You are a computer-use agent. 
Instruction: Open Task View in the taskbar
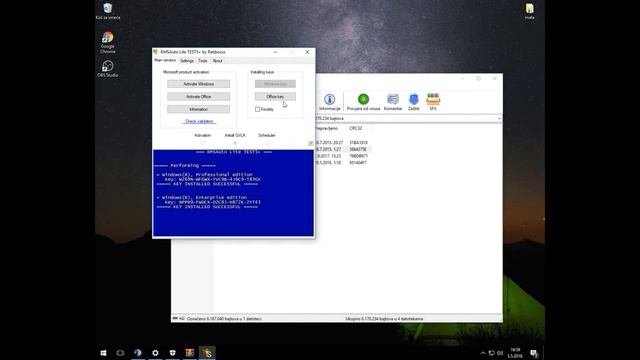point(120,353)
